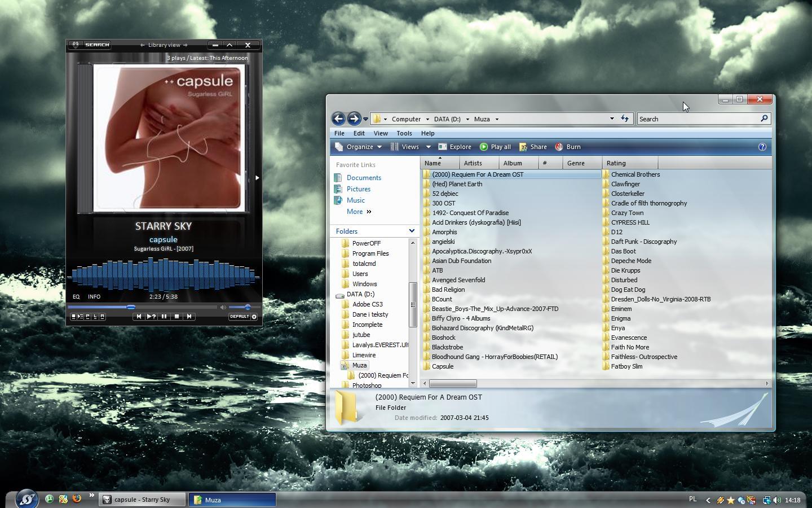Go to the previous track

pos(139,317)
